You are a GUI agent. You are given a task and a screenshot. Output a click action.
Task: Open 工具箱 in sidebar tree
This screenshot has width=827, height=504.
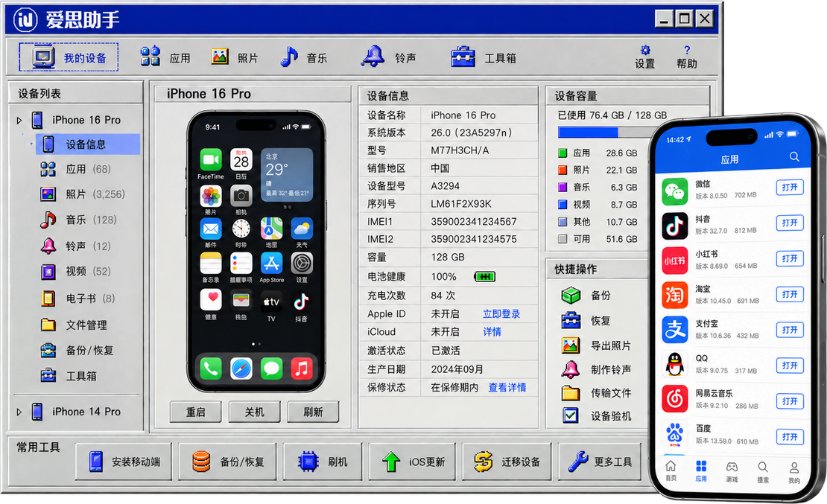(x=69, y=376)
